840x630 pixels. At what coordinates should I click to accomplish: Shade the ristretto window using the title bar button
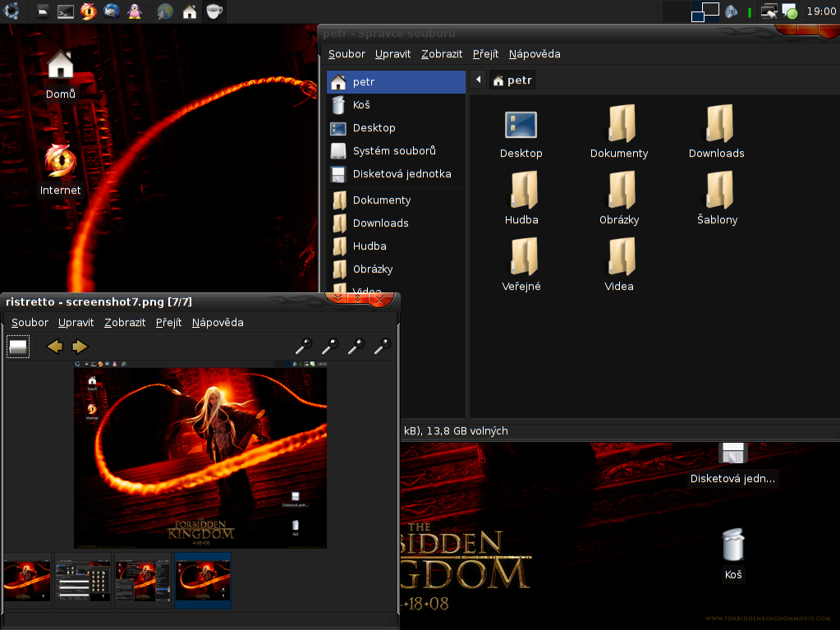pyautogui.click(x=338, y=299)
